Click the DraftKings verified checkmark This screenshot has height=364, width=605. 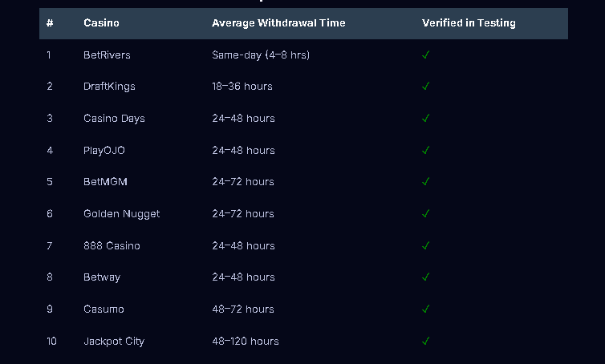pyautogui.click(x=426, y=87)
